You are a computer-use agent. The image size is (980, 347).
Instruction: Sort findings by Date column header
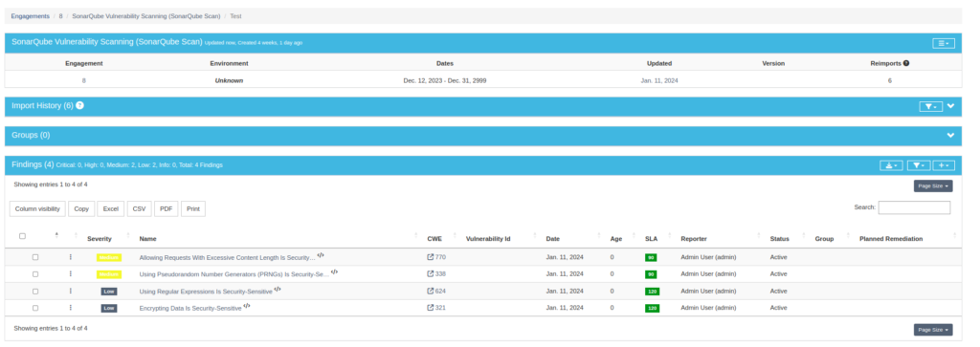(x=552, y=238)
